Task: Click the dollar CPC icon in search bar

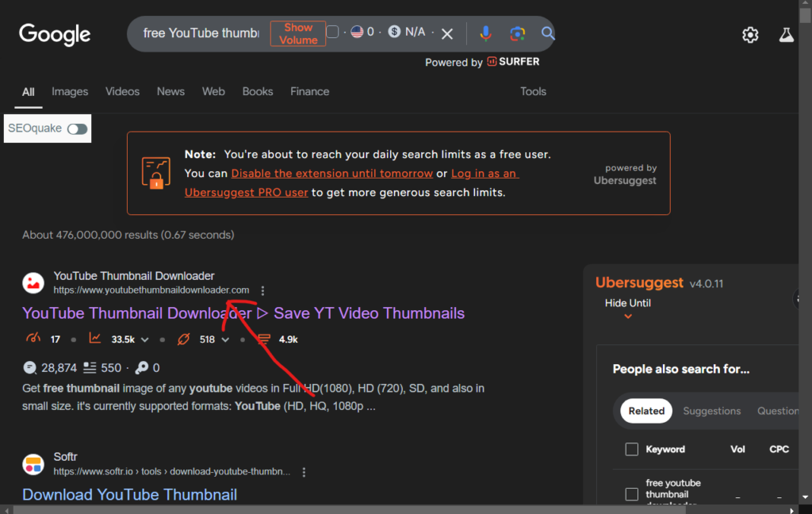Action: [394, 32]
